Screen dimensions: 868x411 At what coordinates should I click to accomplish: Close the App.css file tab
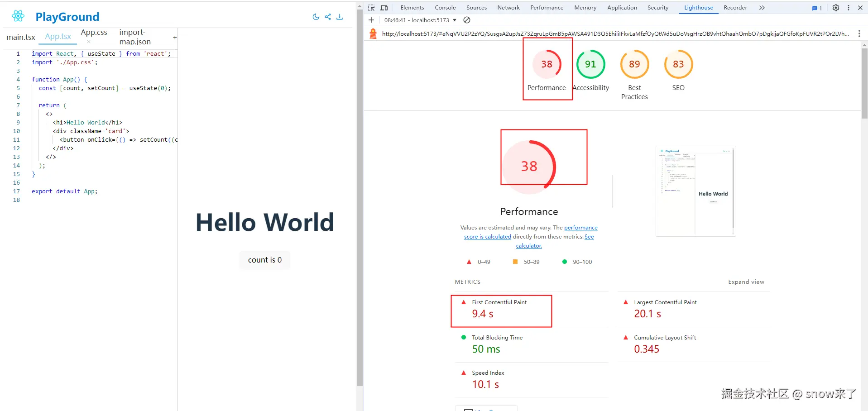point(89,42)
